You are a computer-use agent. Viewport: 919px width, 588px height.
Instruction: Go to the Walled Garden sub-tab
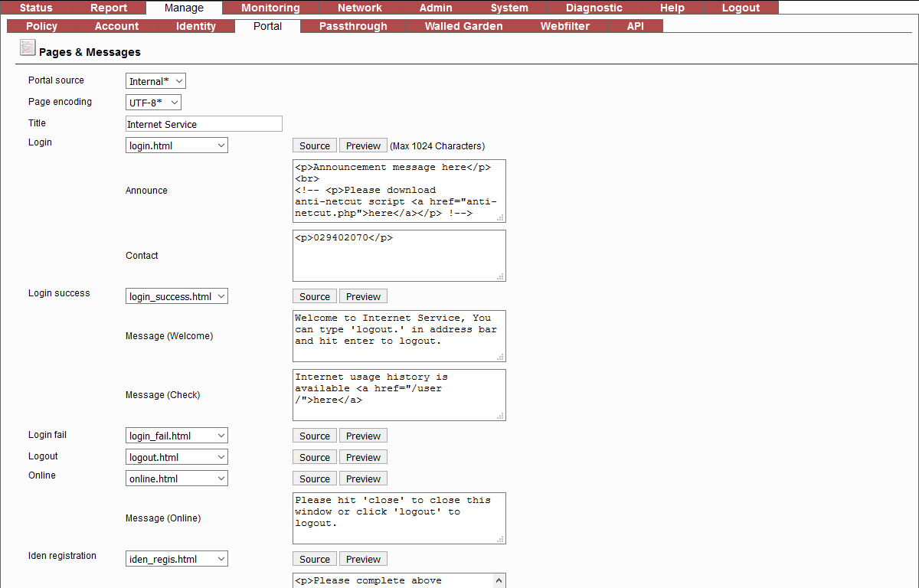tap(464, 26)
